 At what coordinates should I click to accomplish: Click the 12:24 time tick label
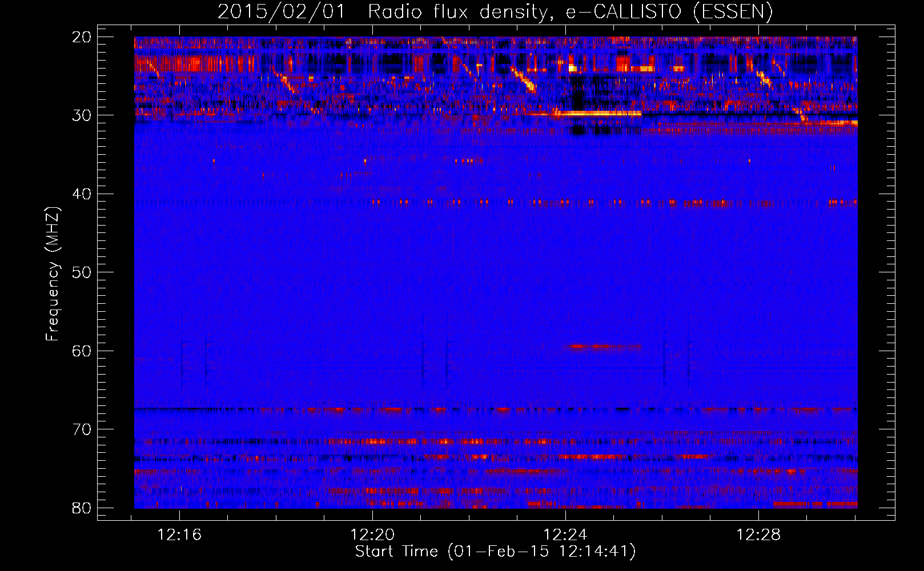[x=566, y=535]
